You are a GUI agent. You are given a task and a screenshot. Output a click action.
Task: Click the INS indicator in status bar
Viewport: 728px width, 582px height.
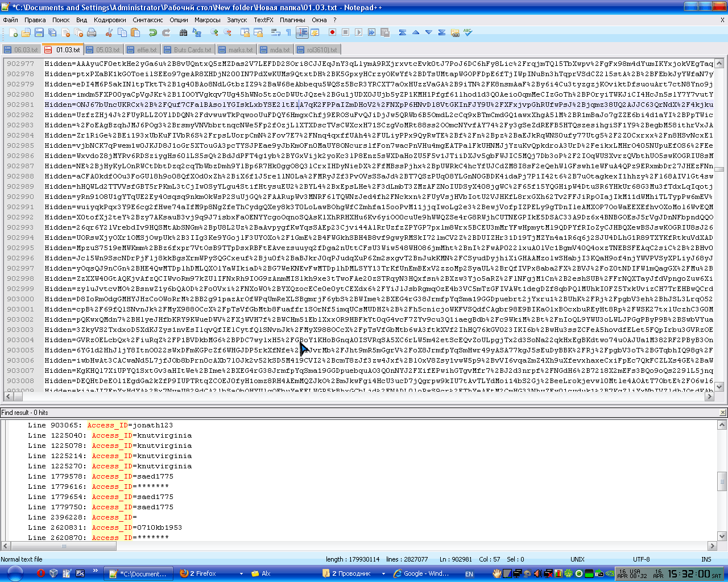(x=706, y=559)
